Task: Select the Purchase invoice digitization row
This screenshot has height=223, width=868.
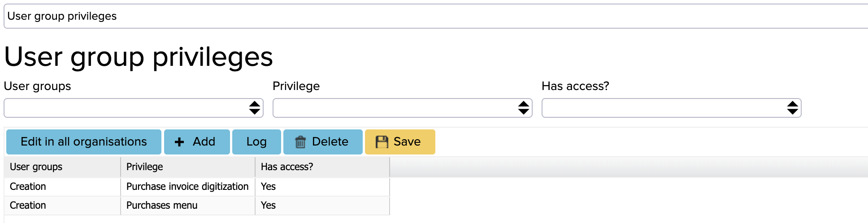Action: (197, 187)
